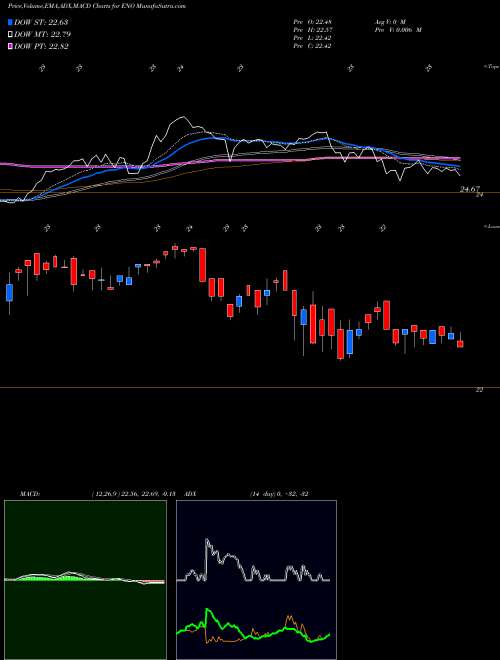Click the MACD: heading label
The width and height of the screenshot is (500, 660).
[30, 494]
